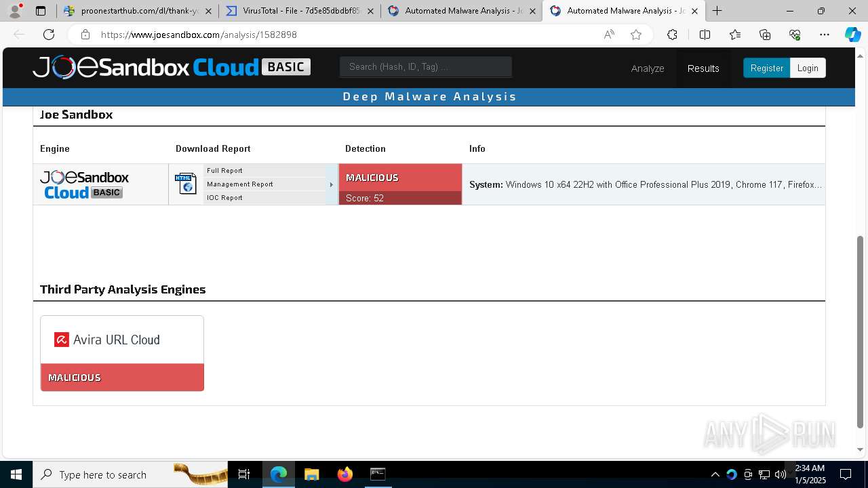Close the proonestarthub.com tab
Viewport: 868px width, 488px height.
[208, 11]
